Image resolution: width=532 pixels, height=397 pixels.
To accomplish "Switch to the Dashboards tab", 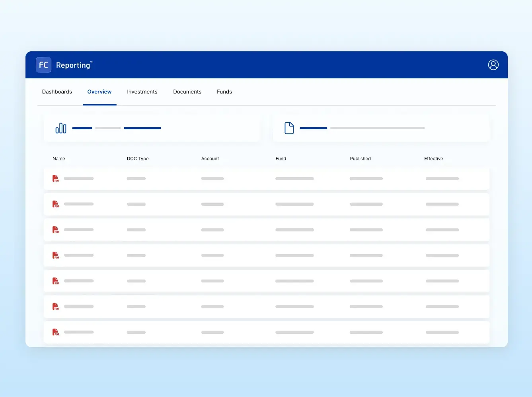I will (57, 92).
